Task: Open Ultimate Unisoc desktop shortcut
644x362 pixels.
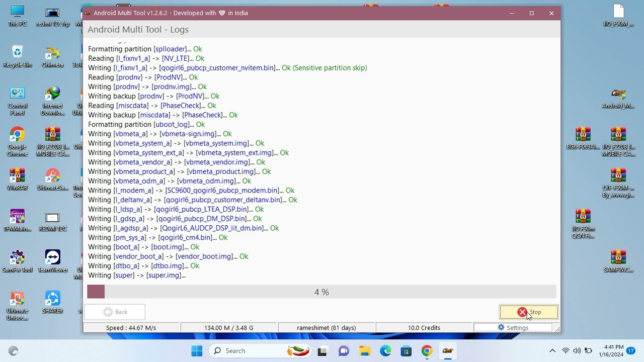Action: coord(18,306)
